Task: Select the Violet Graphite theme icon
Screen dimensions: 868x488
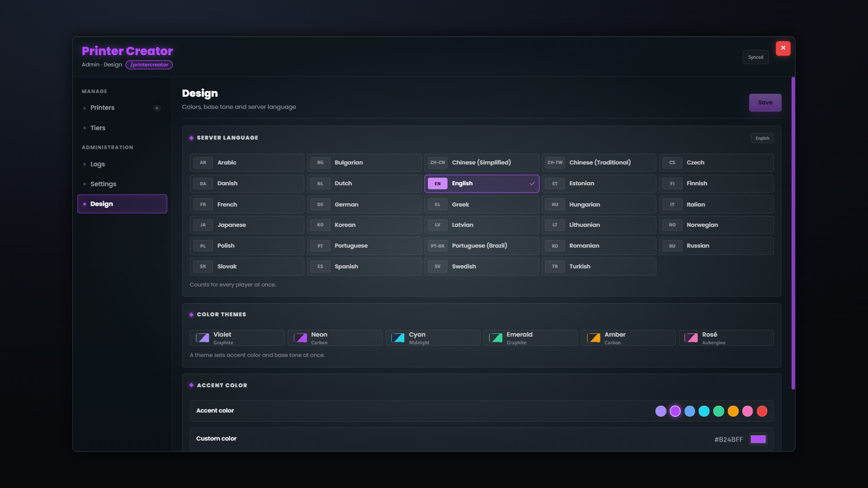Action: click(x=202, y=338)
